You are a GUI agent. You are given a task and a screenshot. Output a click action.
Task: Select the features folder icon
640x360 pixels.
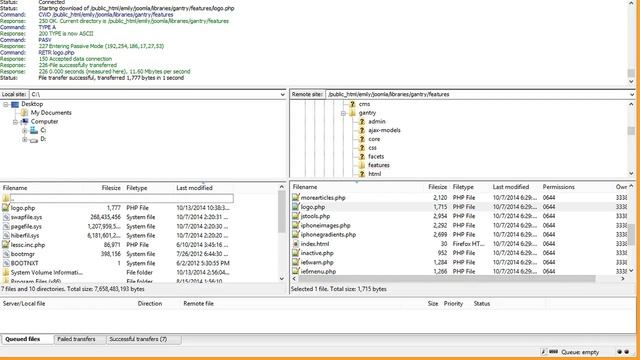point(362,165)
